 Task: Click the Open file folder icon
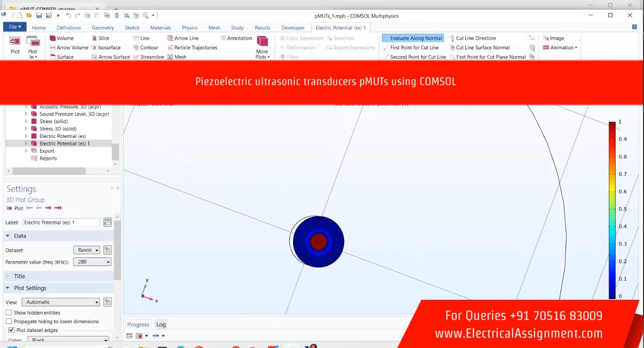29,16
